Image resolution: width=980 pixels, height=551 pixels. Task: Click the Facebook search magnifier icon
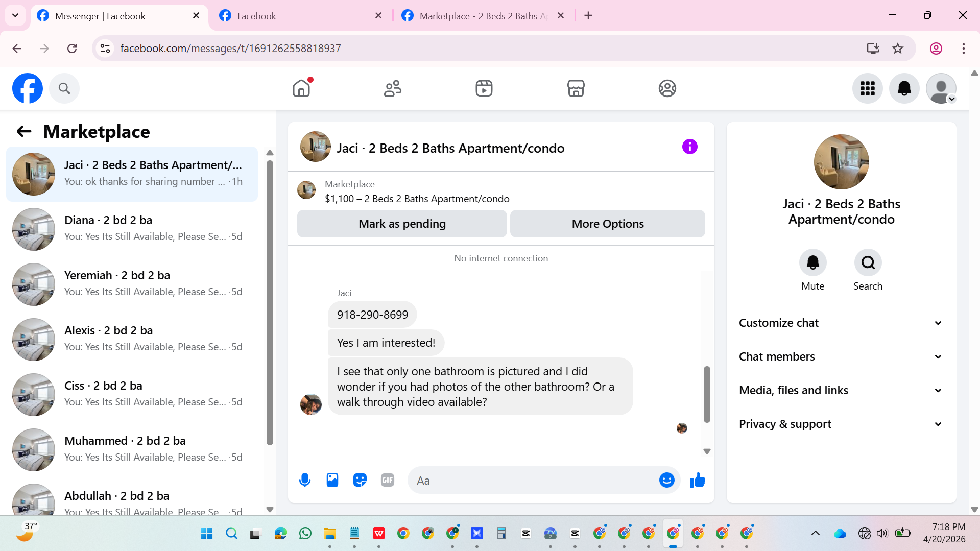coord(64,88)
